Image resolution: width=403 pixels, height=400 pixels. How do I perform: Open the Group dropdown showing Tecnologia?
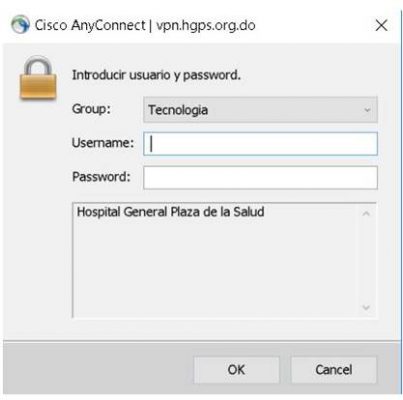coord(260,110)
